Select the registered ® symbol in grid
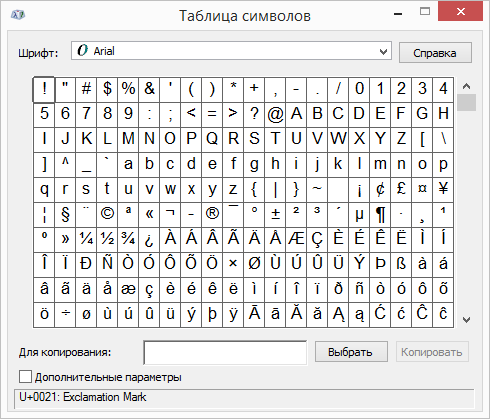Viewport: 490px width, 419px height. point(212,215)
